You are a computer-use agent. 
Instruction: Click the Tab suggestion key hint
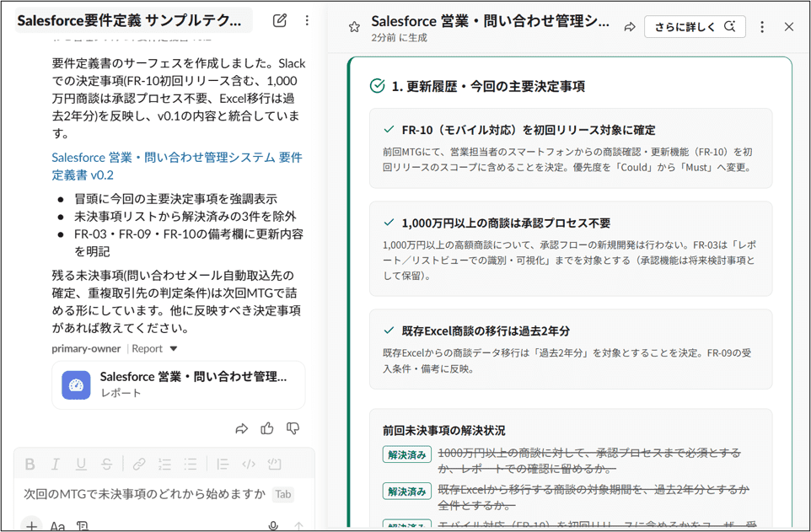click(283, 494)
